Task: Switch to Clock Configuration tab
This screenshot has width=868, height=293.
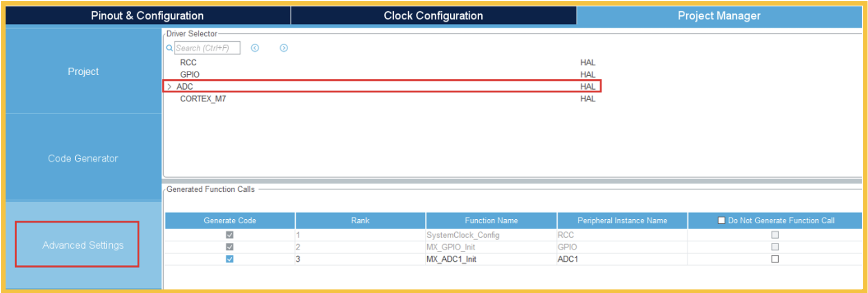Action: (433, 16)
